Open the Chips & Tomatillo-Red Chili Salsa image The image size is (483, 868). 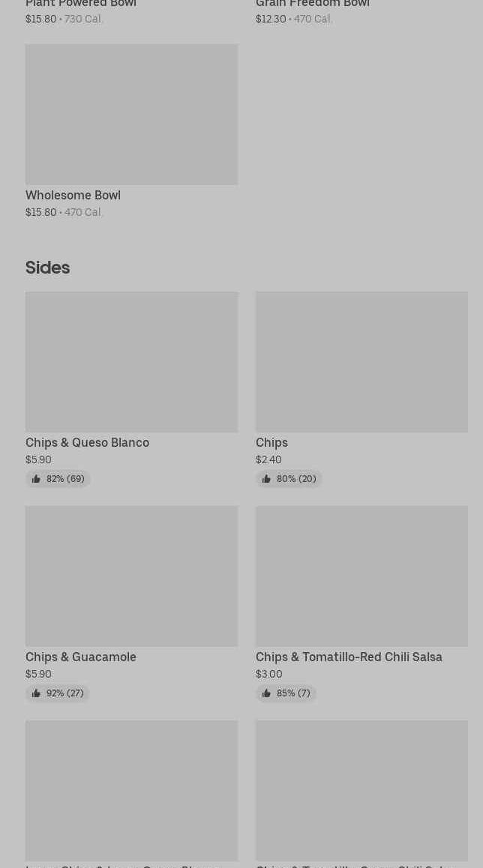tap(361, 576)
